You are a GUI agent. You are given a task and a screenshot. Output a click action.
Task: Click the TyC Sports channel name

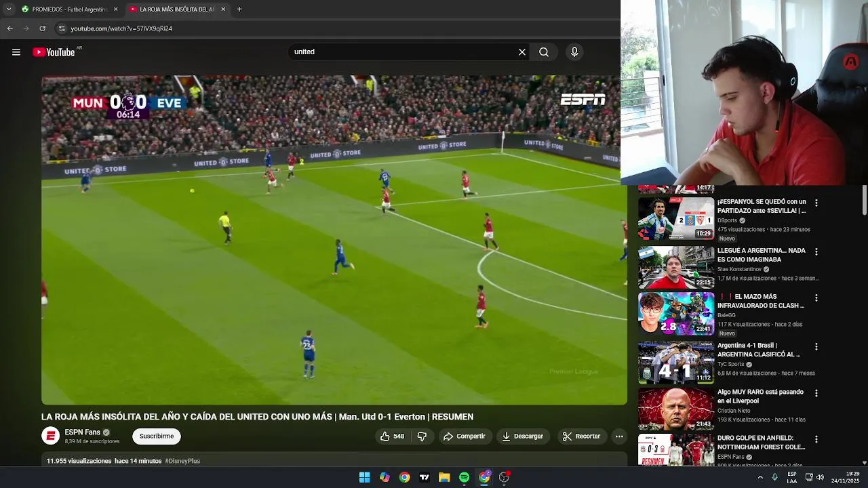730,364
